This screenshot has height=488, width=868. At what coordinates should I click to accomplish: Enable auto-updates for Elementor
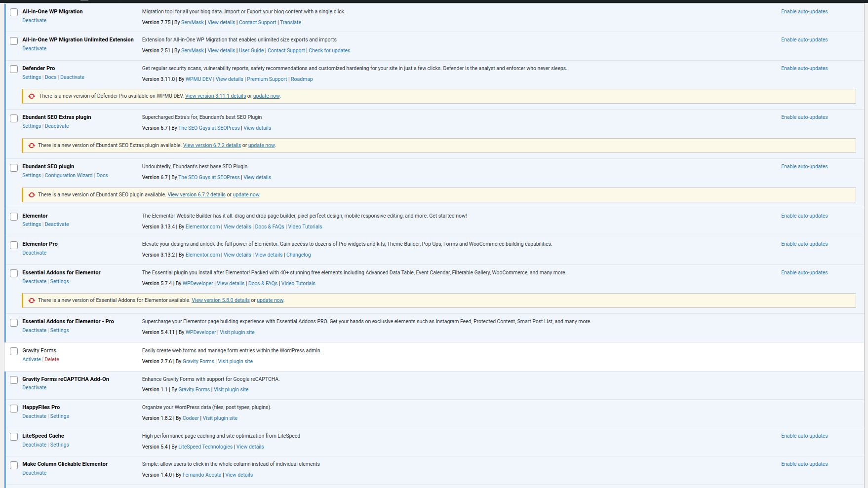[x=804, y=216]
